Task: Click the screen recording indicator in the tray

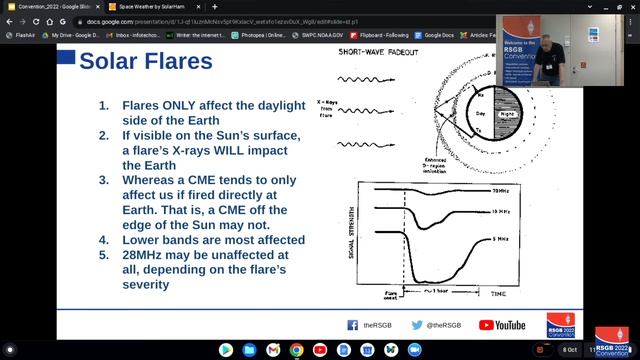Action: [540, 350]
